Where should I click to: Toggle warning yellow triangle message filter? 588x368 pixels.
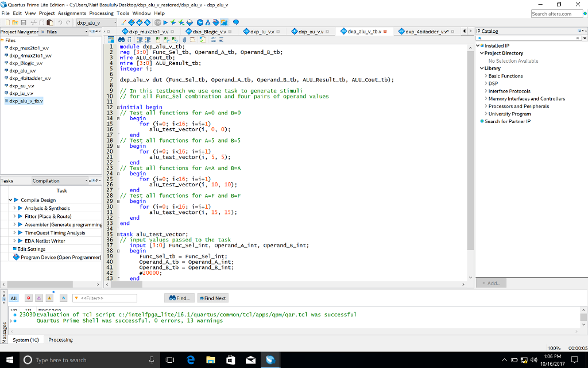[49, 298]
